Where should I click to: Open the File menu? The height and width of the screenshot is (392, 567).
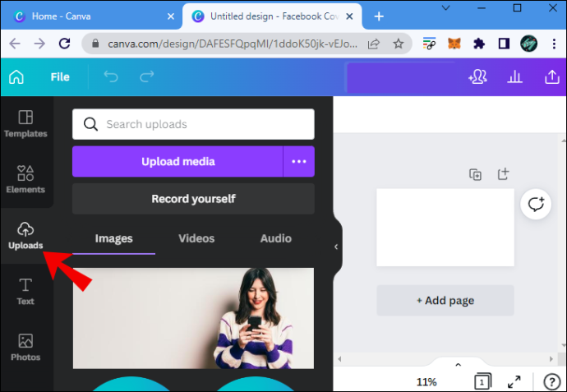pos(60,76)
